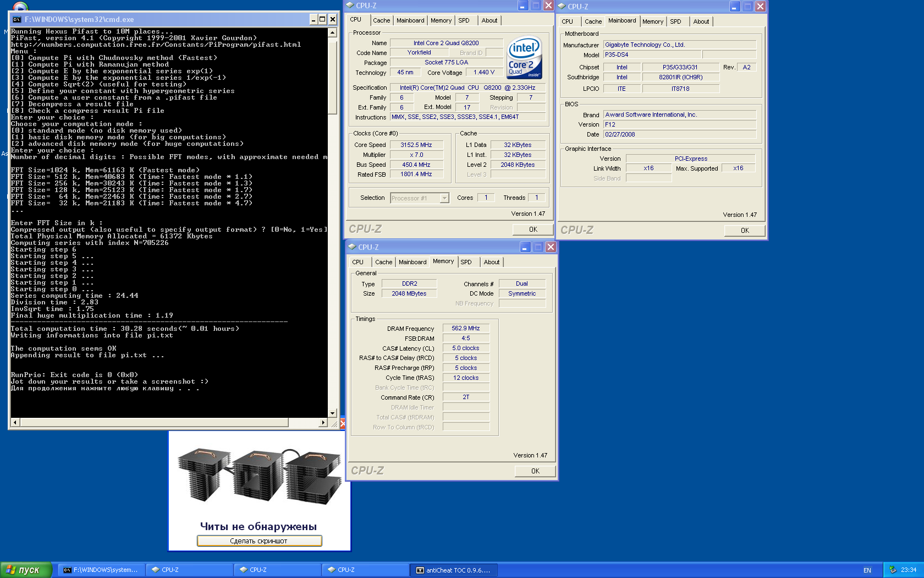
Task: Select CPU tab in CPU window
Action: coord(356,19)
